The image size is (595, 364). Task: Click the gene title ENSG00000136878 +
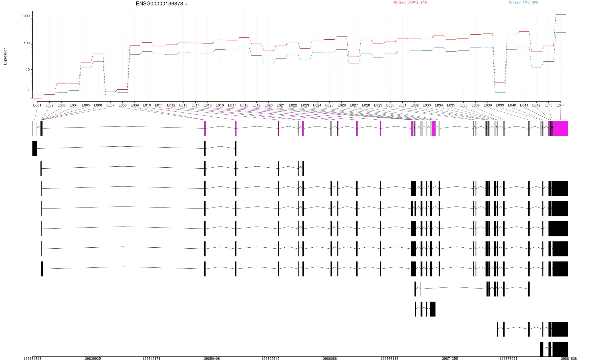click(x=162, y=4)
